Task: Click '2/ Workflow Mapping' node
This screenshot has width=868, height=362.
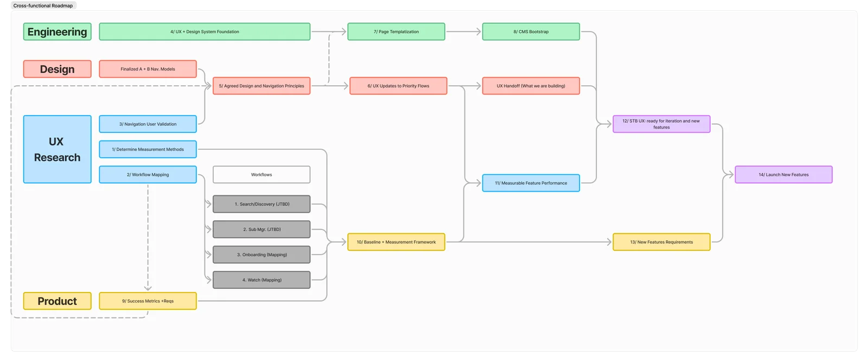Action: [148, 174]
